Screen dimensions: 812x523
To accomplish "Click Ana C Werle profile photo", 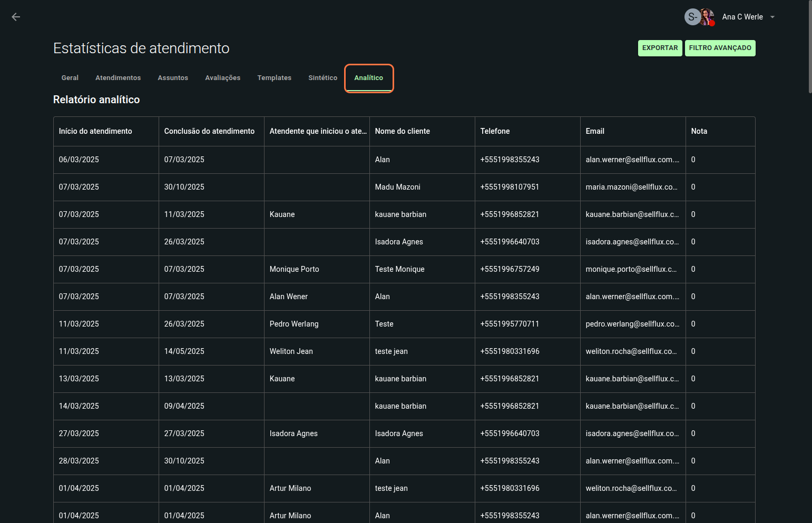I will click(707, 17).
